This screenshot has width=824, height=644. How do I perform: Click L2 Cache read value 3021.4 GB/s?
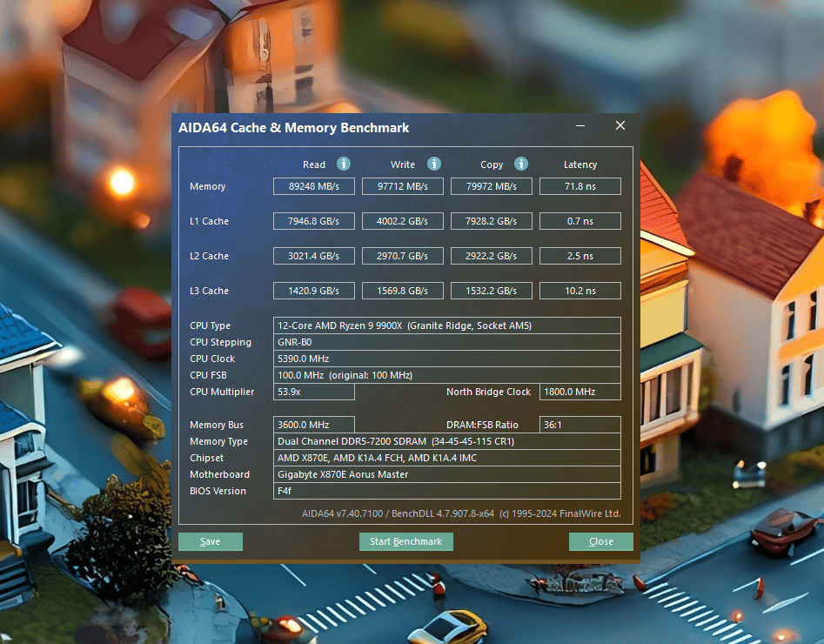coord(314,256)
